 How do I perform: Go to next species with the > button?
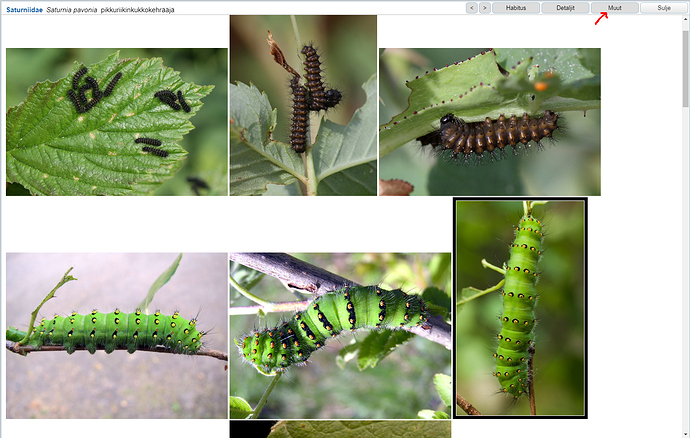click(x=485, y=7)
